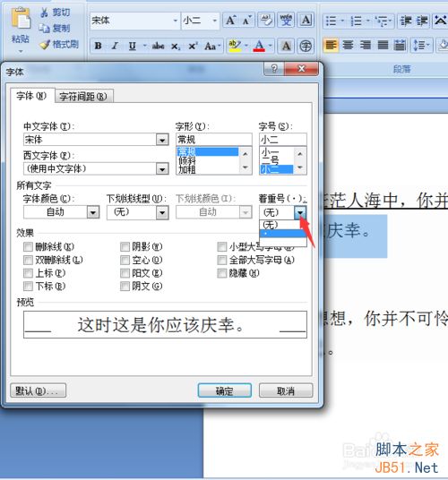Enable the 上标 checkbox
The width and height of the screenshot is (448, 480).
point(28,273)
